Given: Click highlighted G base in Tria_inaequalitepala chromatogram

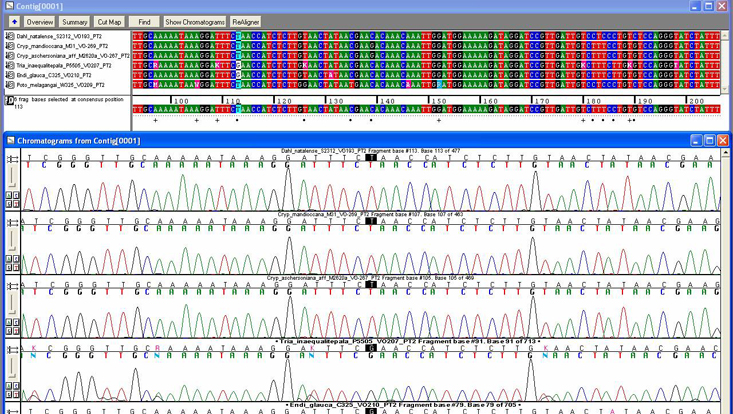Looking at the screenshot, I should click(x=371, y=348).
